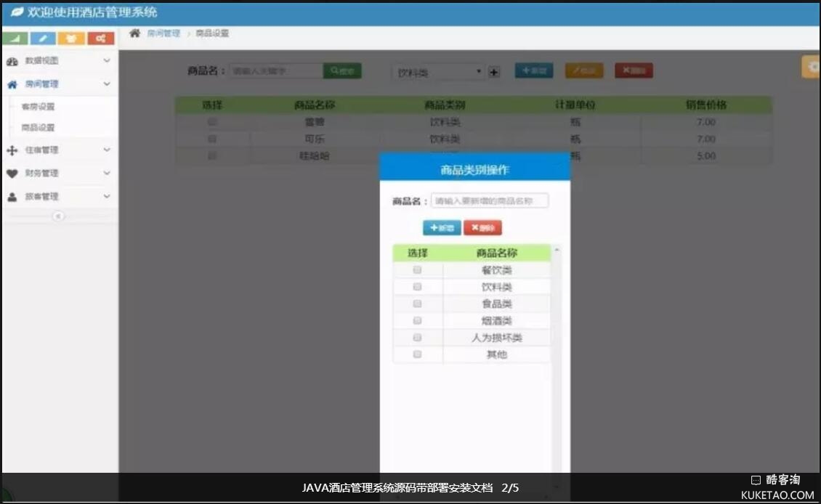The height and width of the screenshot is (504, 821).
Task: Select 商品设置 submenu item
Action: (x=38, y=128)
